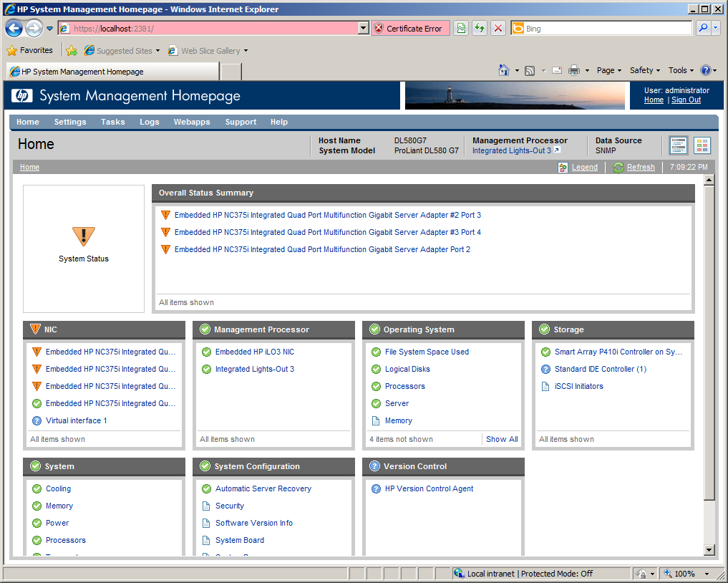Click the Virtual interface 1 unknown-status icon
Image resolution: width=728 pixels, height=583 pixels.
tap(37, 420)
